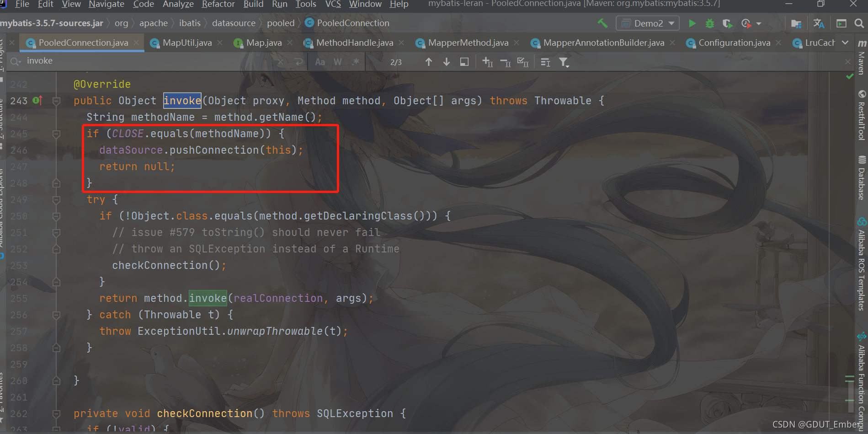Click the Translate plugin icon
This screenshot has height=434, width=868.
(819, 23)
